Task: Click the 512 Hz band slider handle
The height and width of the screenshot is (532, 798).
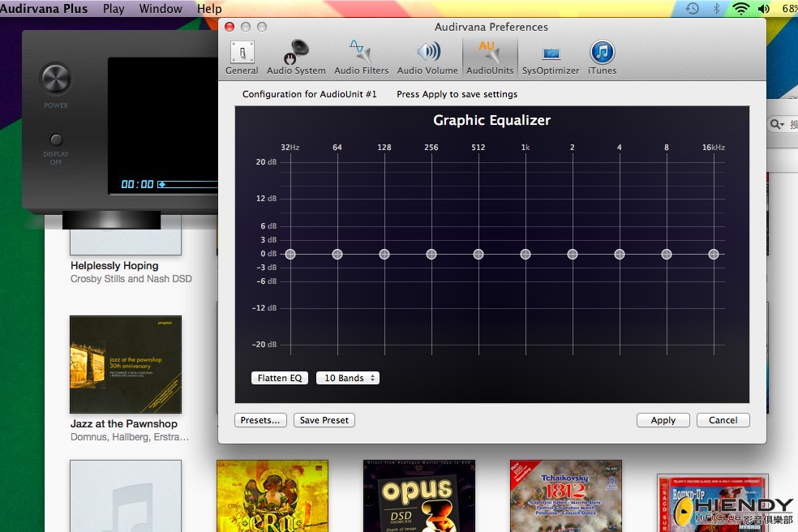Action: (x=478, y=254)
